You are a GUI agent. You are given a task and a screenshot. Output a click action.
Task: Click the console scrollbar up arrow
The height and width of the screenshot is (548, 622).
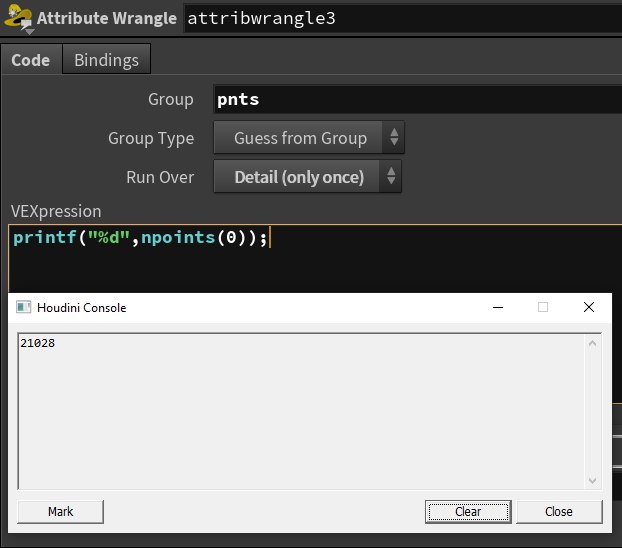click(593, 344)
